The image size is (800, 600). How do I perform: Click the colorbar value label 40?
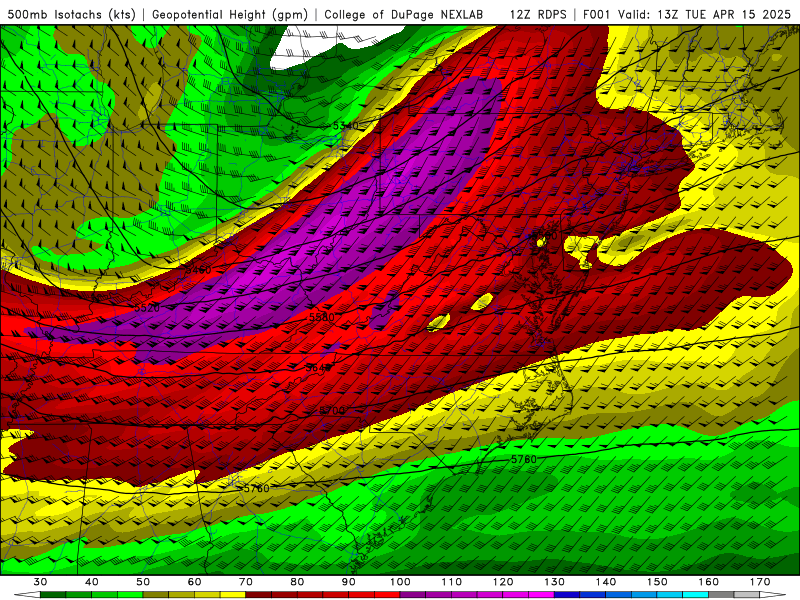[x=92, y=582]
